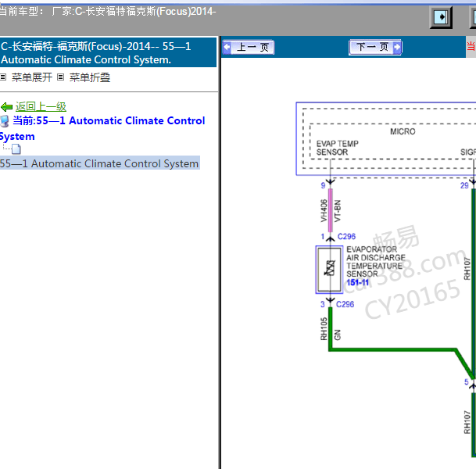Click the green back arrow icon
The width and height of the screenshot is (476, 469).
pos(7,107)
